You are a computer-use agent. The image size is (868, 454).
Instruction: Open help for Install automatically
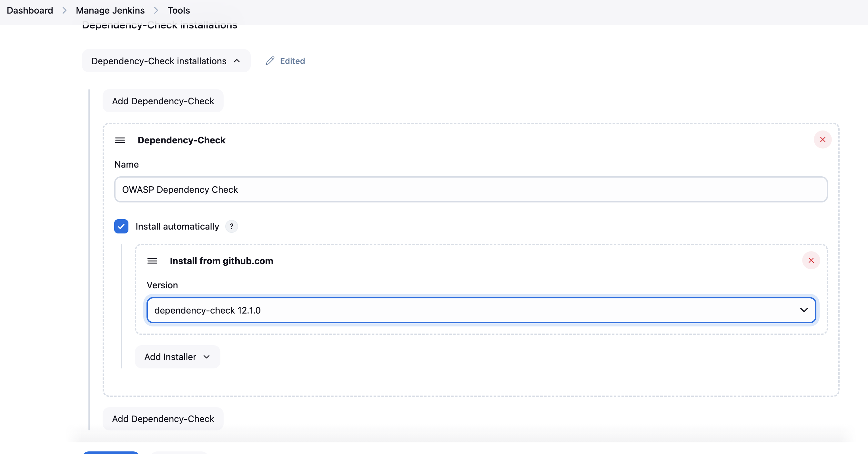click(231, 226)
